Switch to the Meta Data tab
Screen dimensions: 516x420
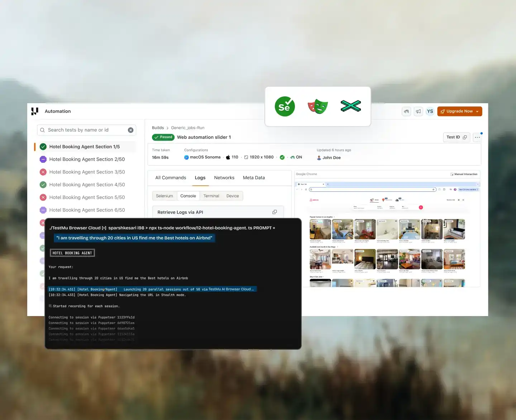[x=254, y=178]
